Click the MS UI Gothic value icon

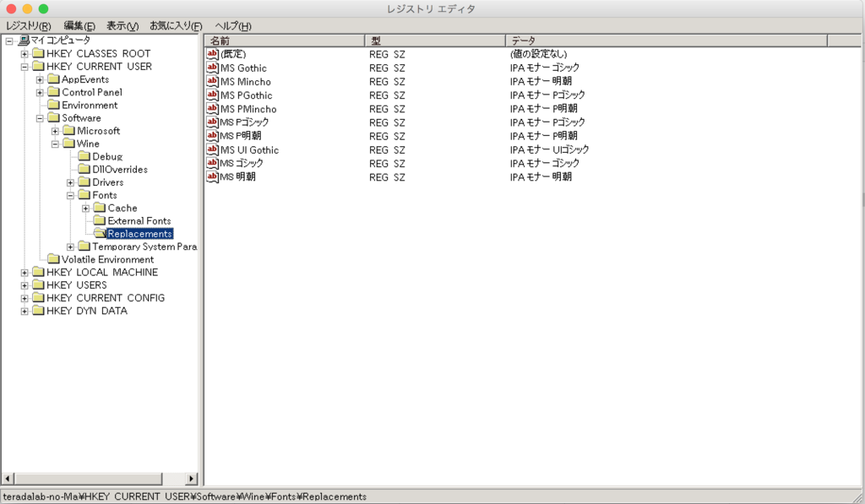[x=212, y=149]
